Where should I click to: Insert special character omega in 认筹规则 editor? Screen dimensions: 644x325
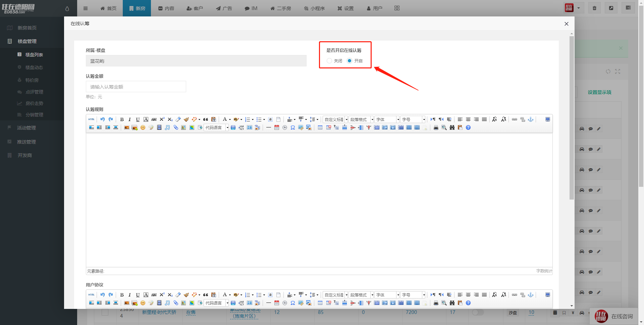[293, 127]
